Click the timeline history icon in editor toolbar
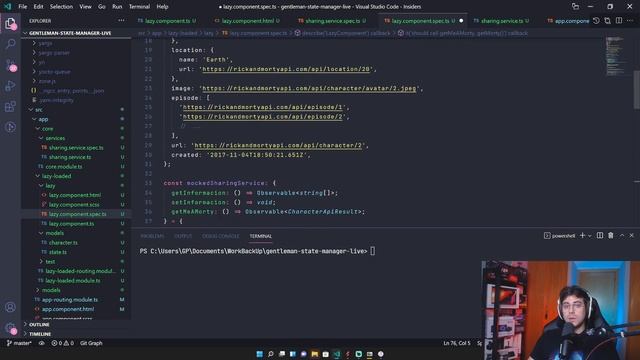Screen dimensions: 640x360 point(596,20)
